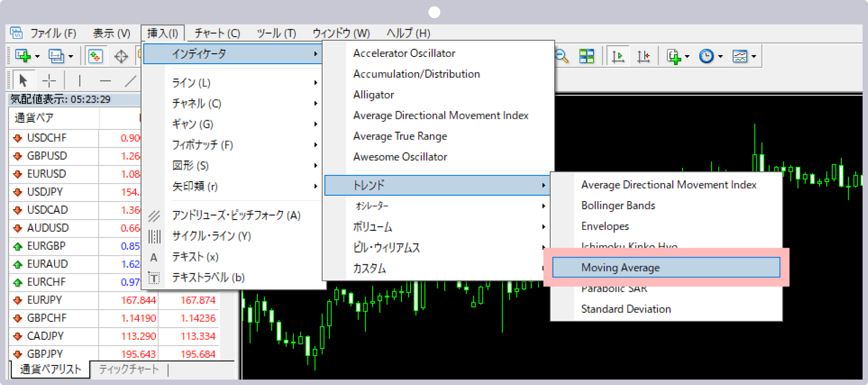
Task: Switch to the 通貨ペアリスト tab
Action: tap(50, 369)
